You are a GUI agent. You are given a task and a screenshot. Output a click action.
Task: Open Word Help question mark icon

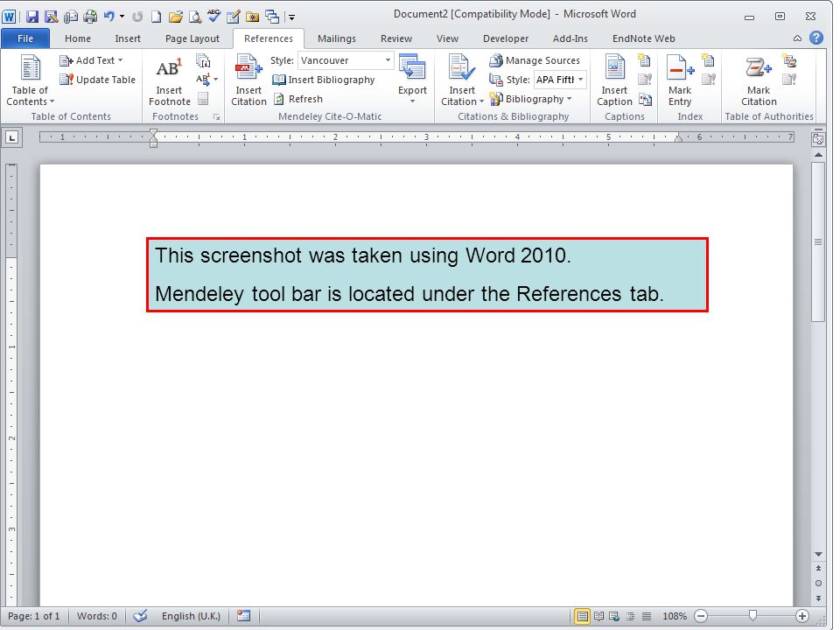coord(815,38)
